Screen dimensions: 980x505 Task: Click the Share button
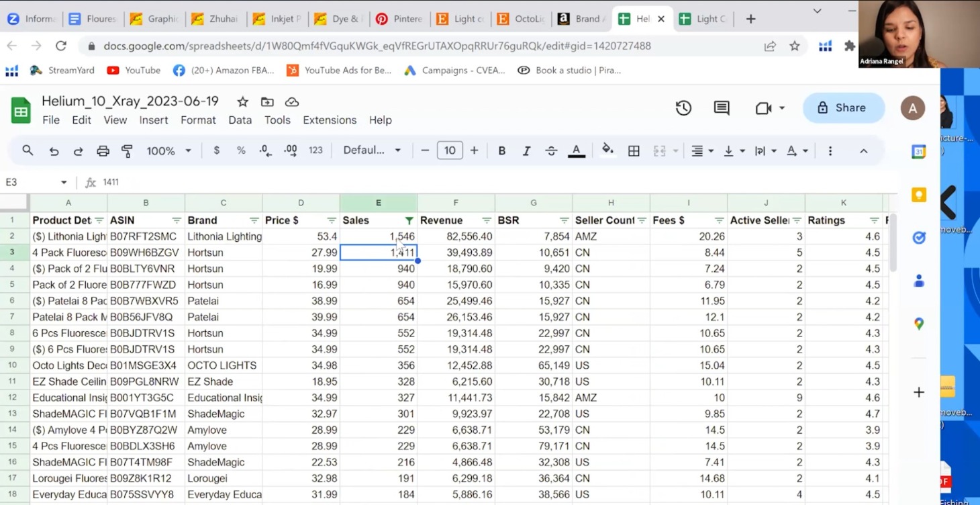[843, 108]
